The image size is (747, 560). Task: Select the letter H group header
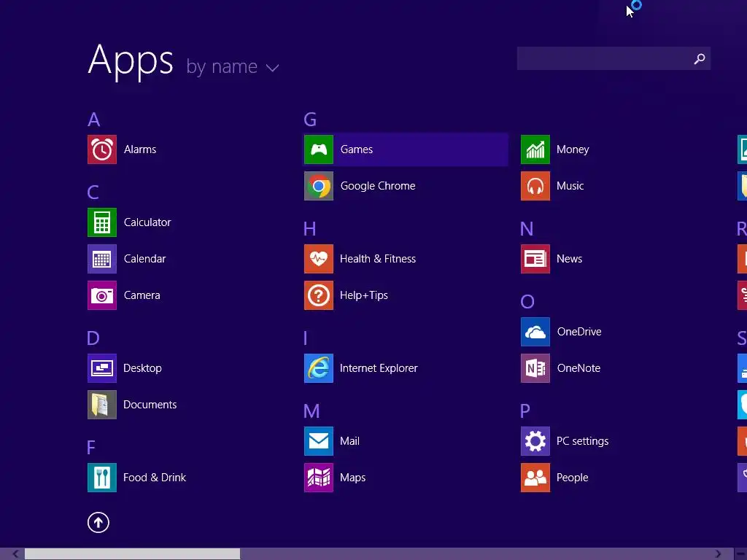[x=309, y=229]
